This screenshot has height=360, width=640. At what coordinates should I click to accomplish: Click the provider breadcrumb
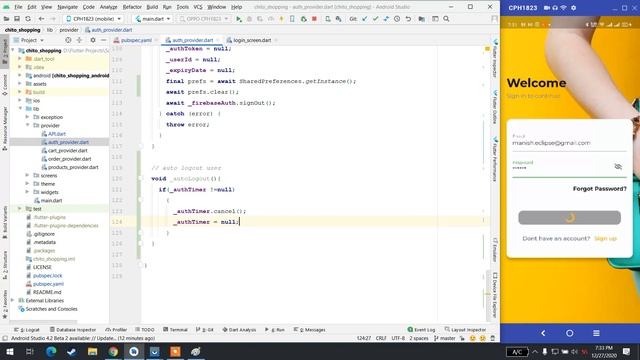pyautogui.click(x=69, y=30)
